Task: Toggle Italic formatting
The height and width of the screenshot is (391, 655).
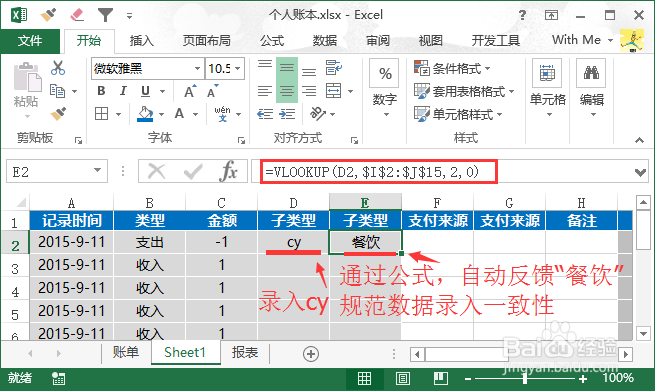Action: (x=123, y=91)
